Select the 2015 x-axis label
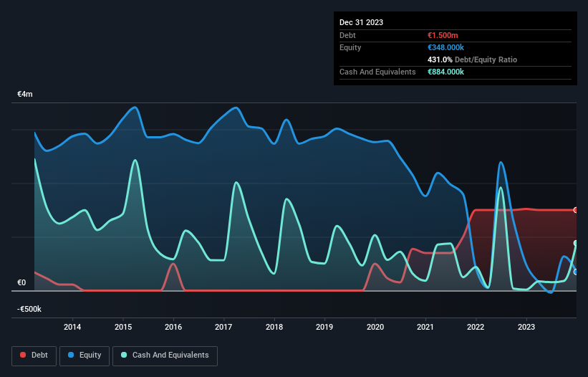 [x=123, y=327]
